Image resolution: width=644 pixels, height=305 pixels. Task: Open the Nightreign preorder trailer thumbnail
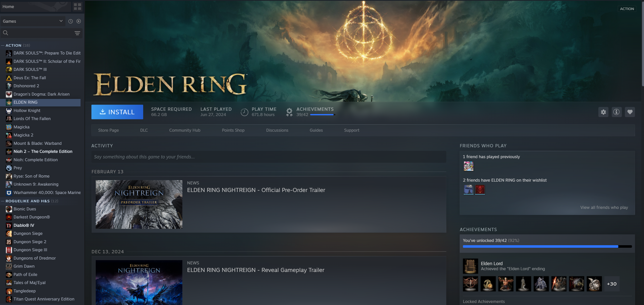[139, 204]
